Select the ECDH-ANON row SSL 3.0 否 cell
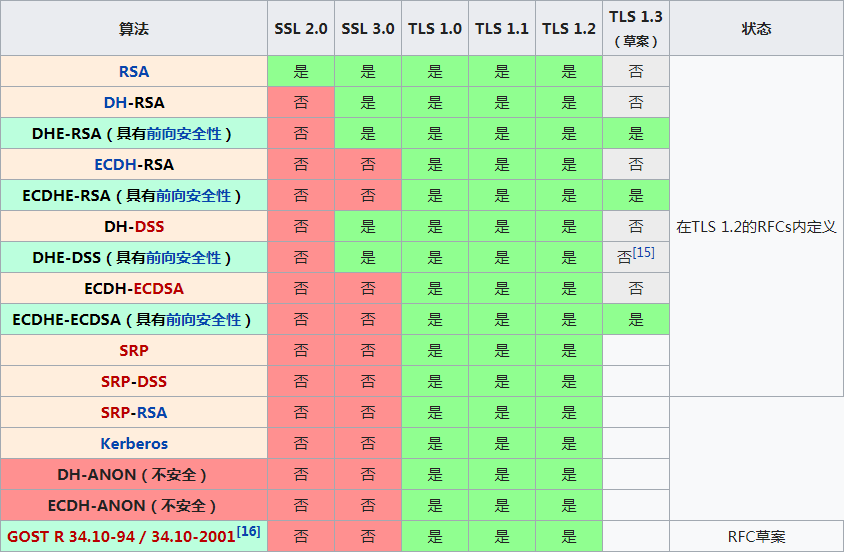This screenshot has width=846, height=552. (x=368, y=506)
